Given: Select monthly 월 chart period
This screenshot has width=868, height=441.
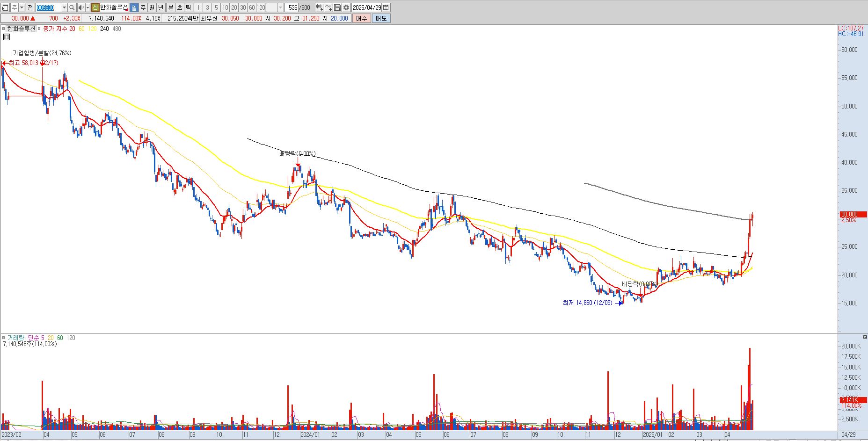Looking at the screenshot, I should click(152, 7).
